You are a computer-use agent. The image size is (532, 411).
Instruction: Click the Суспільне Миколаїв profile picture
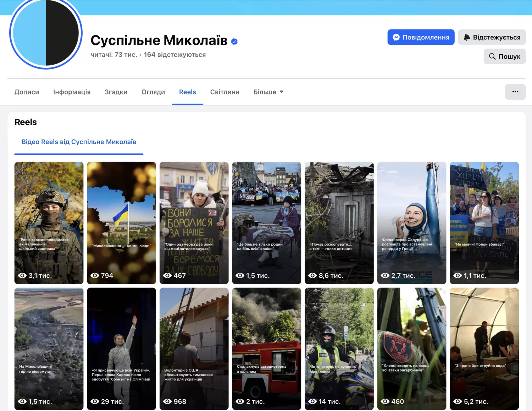tap(46, 33)
